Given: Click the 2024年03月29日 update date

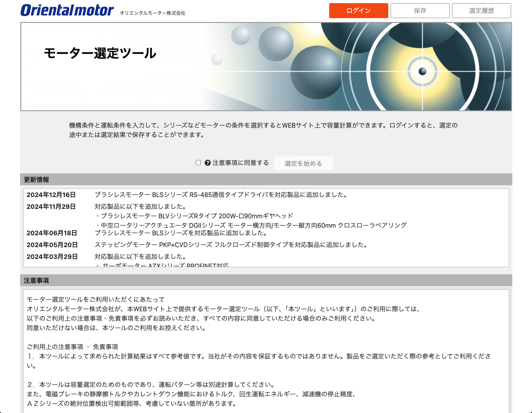Looking at the screenshot, I should 52,257.
